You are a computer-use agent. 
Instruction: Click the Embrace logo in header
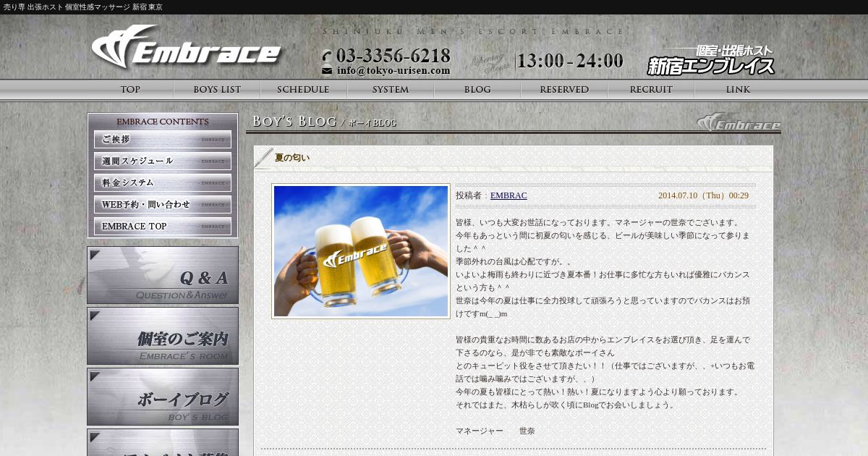pos(186,47)
